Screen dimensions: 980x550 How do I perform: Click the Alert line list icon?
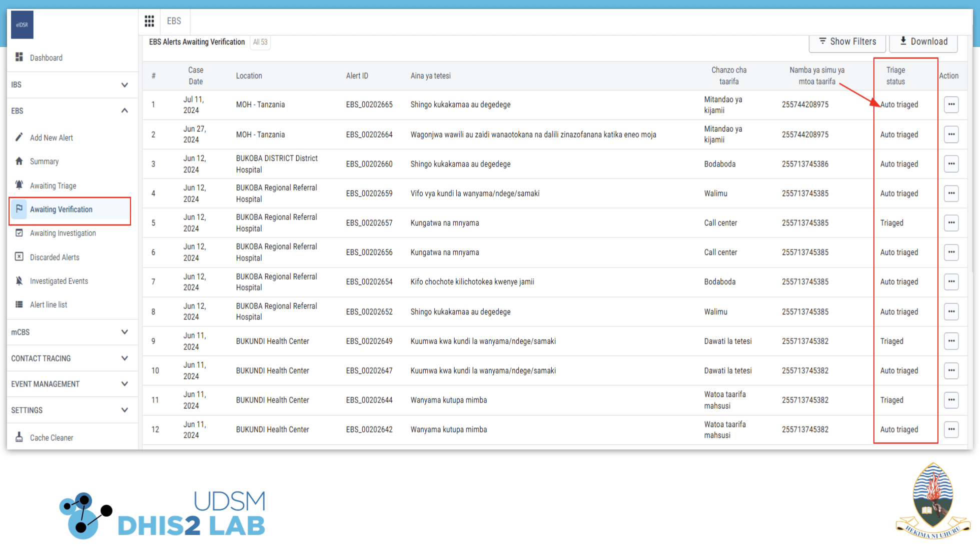point(19,304)
